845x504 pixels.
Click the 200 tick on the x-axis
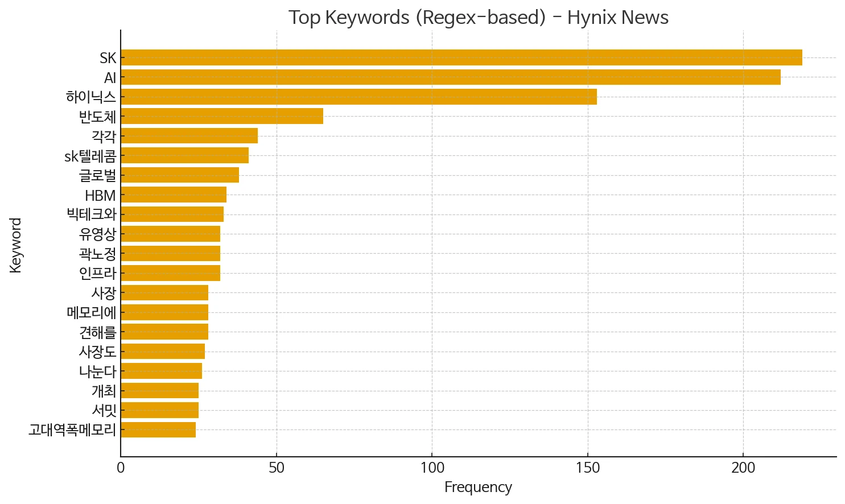(x=743, y=468)
